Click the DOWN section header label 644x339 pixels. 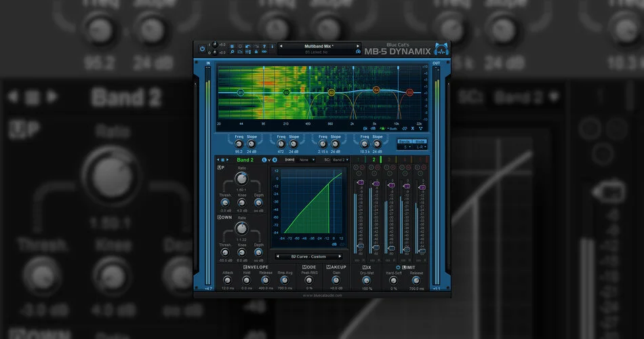224,218
